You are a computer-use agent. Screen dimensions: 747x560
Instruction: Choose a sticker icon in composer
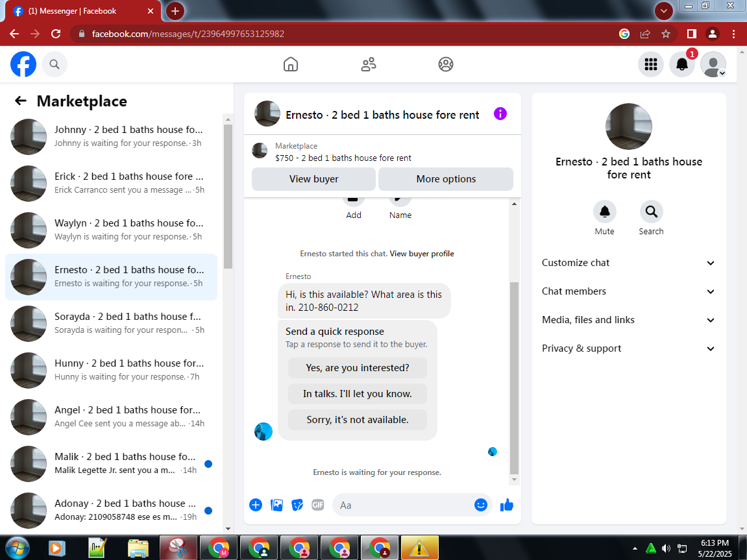pyautogui.click(x=297, y=505)
